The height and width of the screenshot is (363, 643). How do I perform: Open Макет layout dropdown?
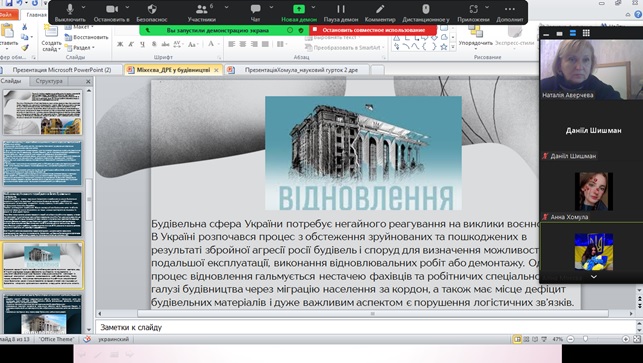coord(80,27)
